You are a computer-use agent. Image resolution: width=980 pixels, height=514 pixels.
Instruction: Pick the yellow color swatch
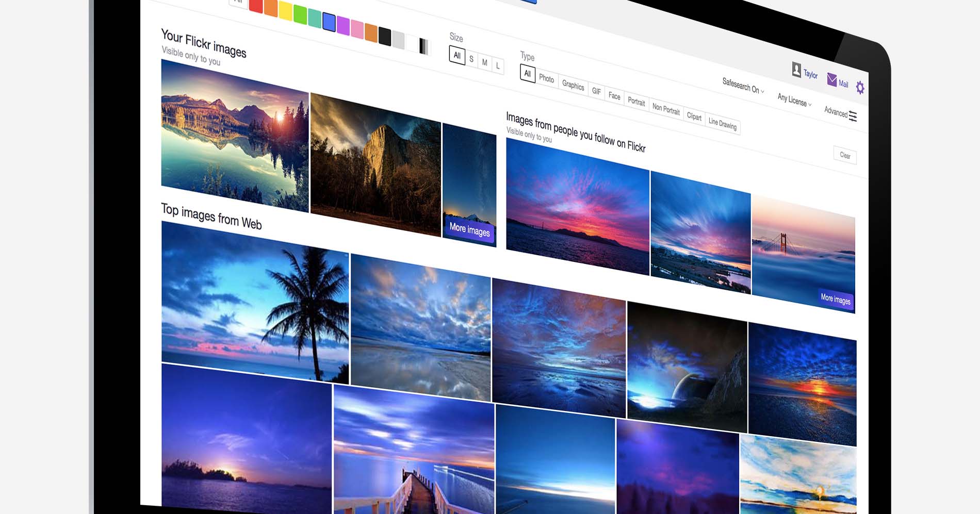(x=286, y=11)
